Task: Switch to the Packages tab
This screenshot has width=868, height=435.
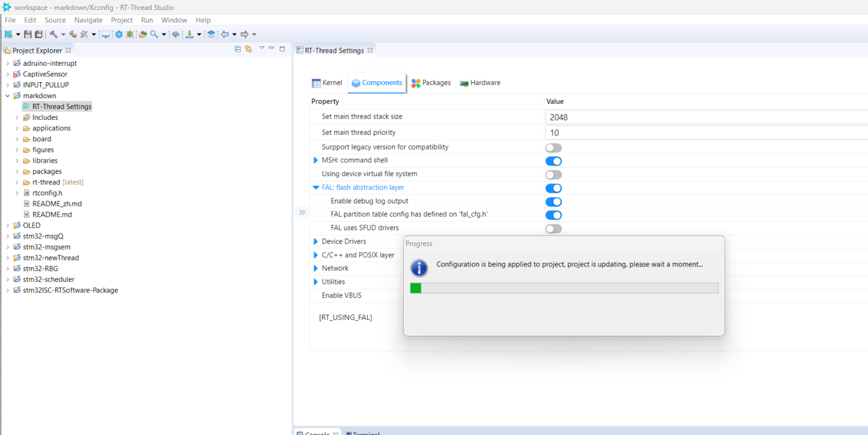Action: (431, 83)
